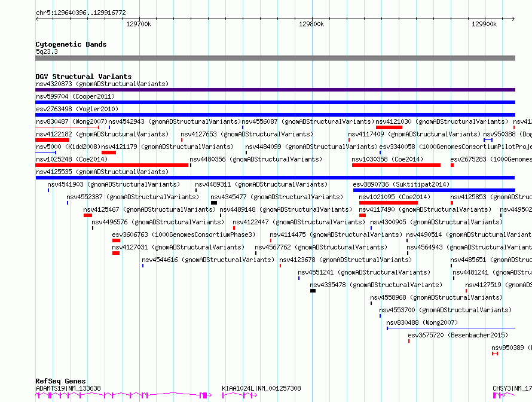Open the nsv4481241 variant label
This screenshot has width=532, height=402.
pos(493,272)
